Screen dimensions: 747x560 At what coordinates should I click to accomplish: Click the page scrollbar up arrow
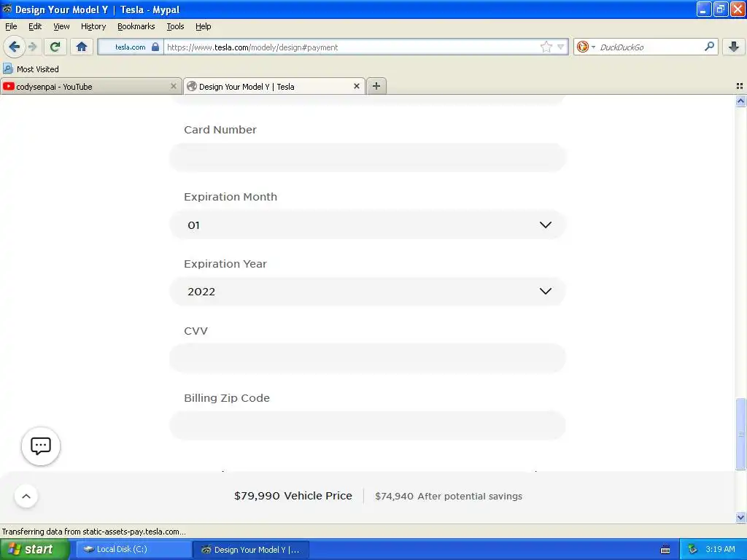[x=740, y=101]
